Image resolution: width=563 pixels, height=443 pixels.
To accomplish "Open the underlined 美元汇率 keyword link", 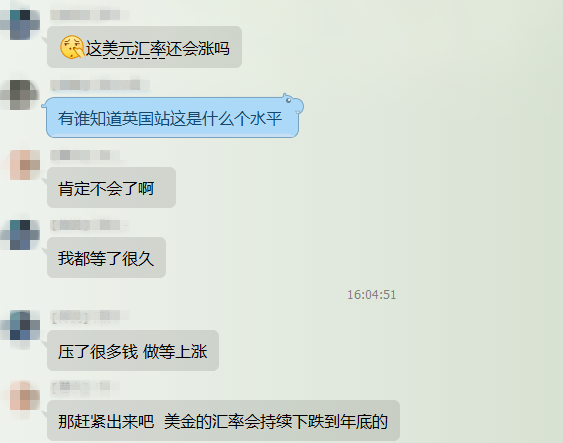I will 134,48.
